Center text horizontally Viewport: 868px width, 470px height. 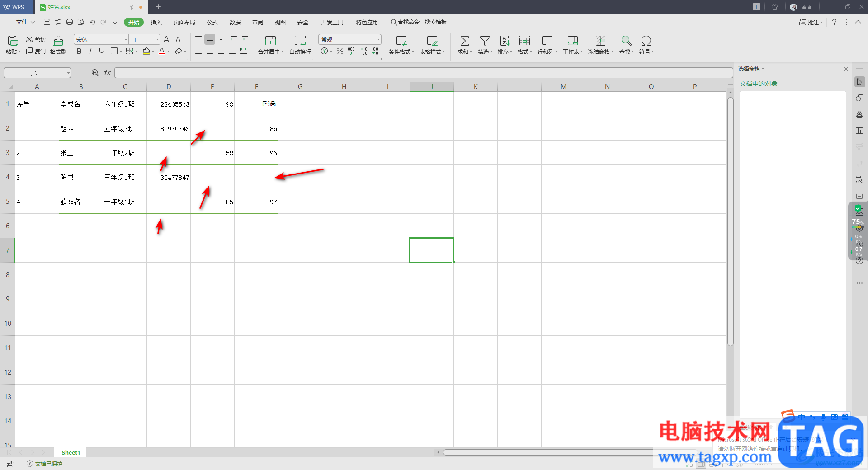(210, 51)
